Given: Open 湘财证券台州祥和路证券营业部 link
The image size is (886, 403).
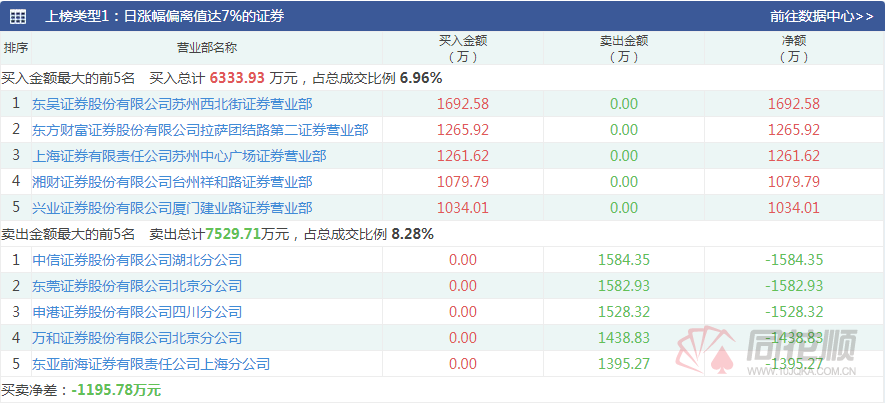Looking at the screenshot, I should coord(172,182).
